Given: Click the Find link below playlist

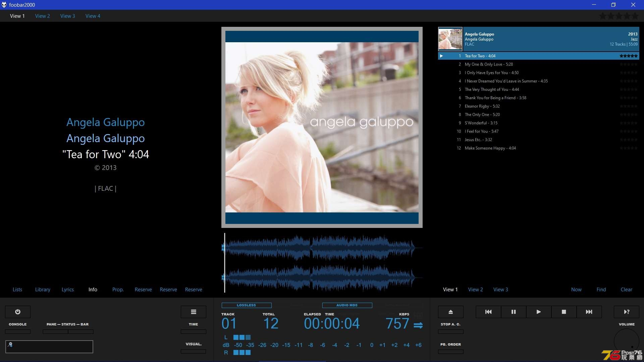Looking at the screenshot, I should [x=601, y=290].
